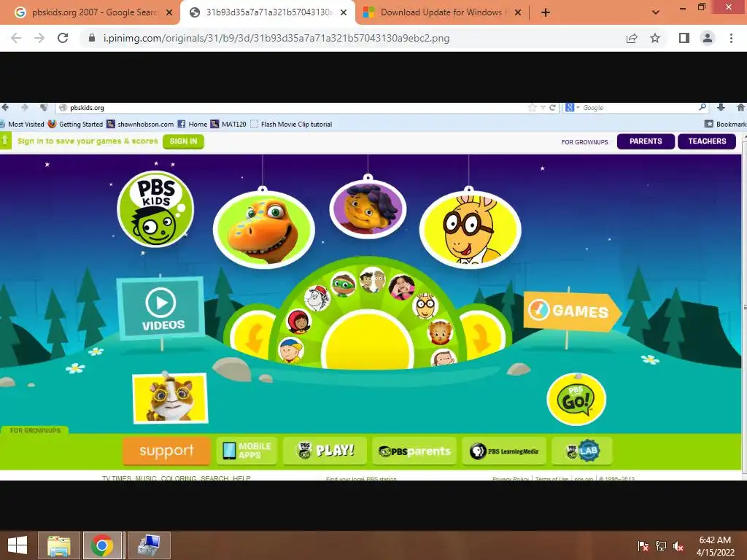Open the PBS LearningMedia banner
This screenshot has width=747, height=560.
click(504, 451)
